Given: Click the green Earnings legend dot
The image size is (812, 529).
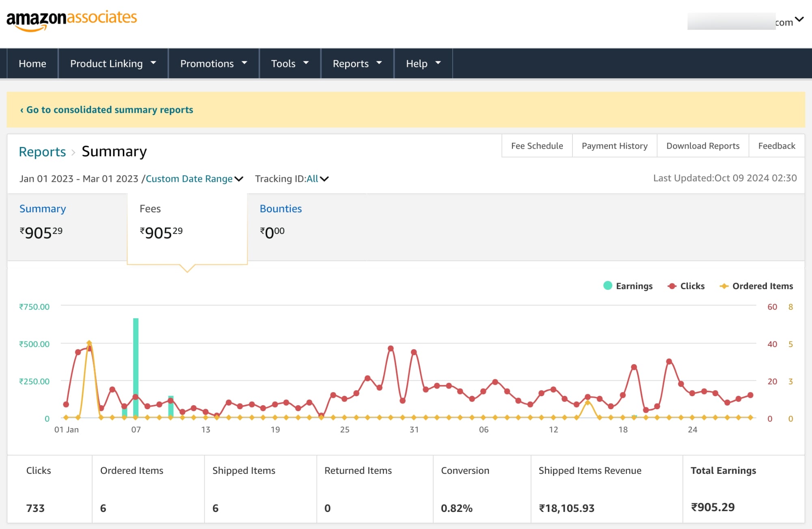Looking at the screenshot, I should point(608,285).
